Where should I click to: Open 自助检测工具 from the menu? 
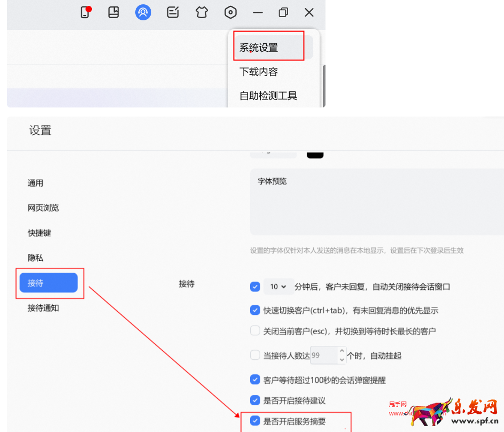click(268, 96)
